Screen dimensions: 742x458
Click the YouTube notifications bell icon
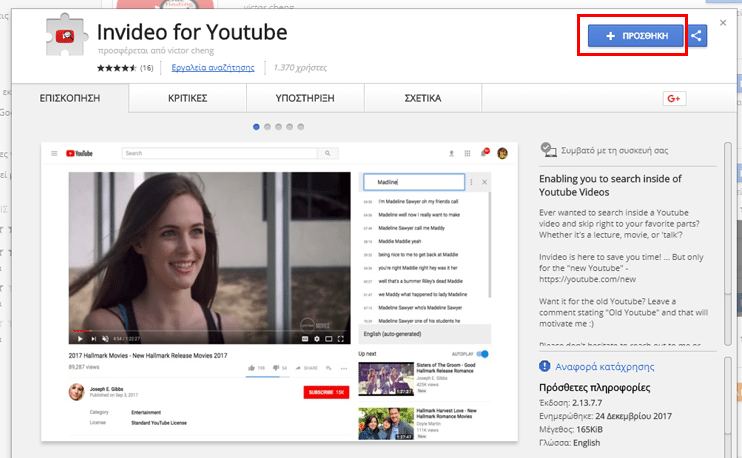tap(484, 152)
